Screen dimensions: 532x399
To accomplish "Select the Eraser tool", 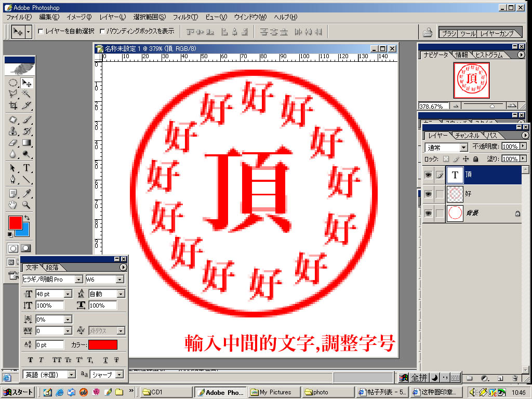I will (x=13, y=142).
